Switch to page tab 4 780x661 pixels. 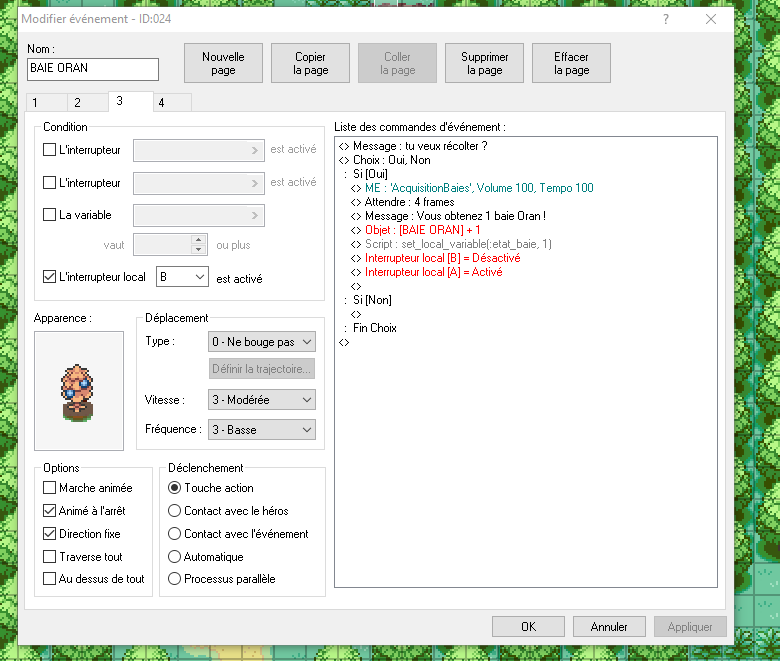172,102
